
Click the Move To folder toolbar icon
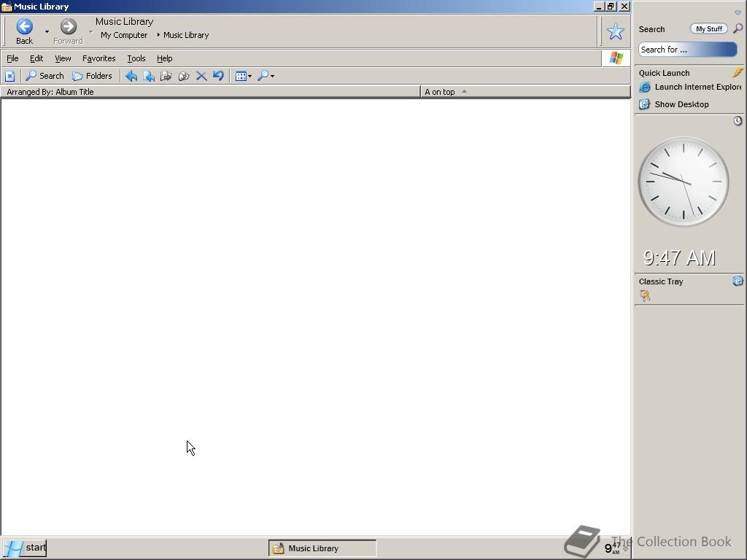166,76
